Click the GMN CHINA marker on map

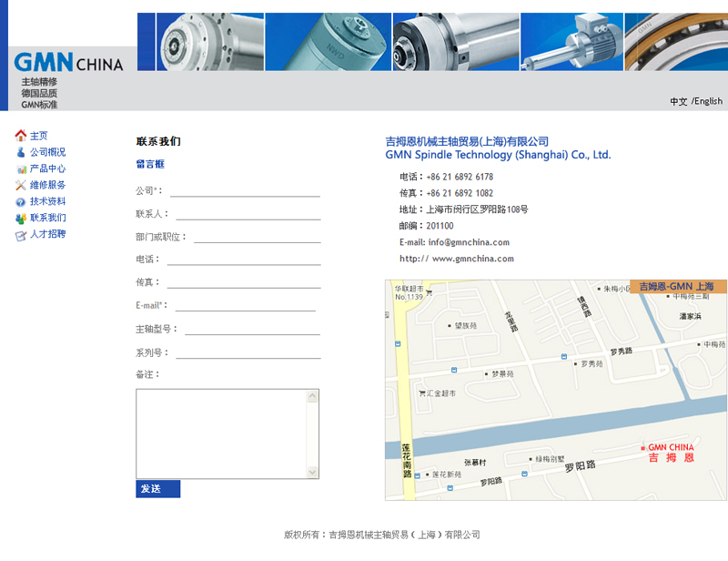click(x=669, y=452)
